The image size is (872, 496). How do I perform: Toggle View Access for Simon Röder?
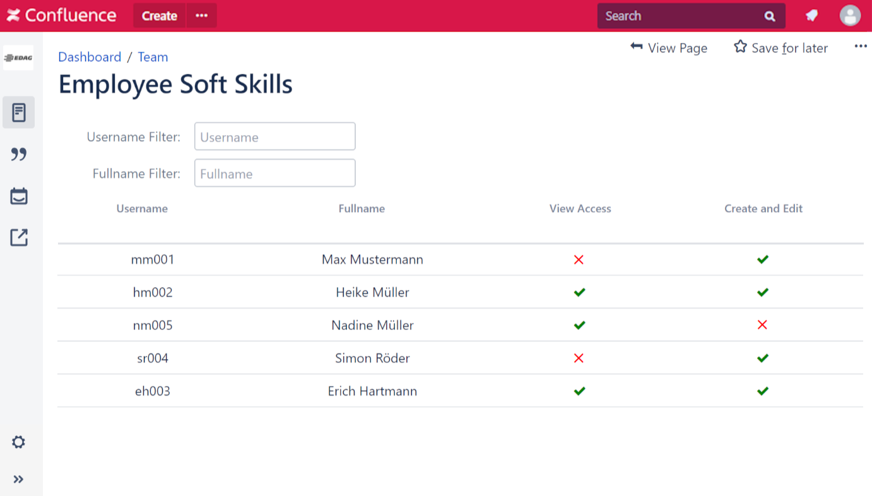[x=579, y=358]
